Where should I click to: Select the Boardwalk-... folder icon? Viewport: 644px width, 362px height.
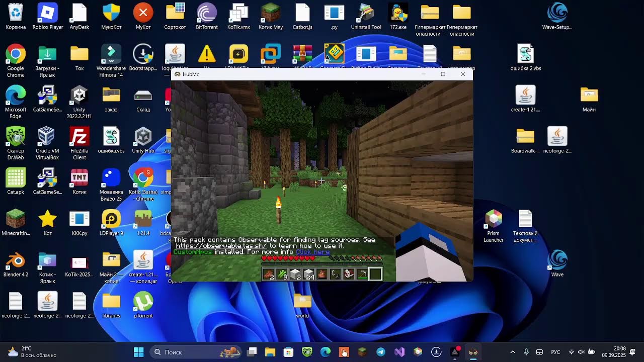(x=525, y=140)
